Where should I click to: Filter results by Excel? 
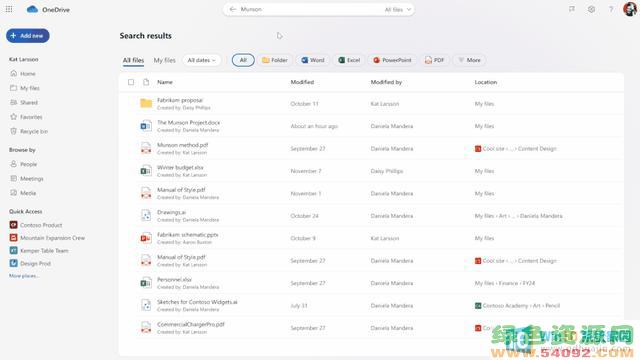(349, 60)
